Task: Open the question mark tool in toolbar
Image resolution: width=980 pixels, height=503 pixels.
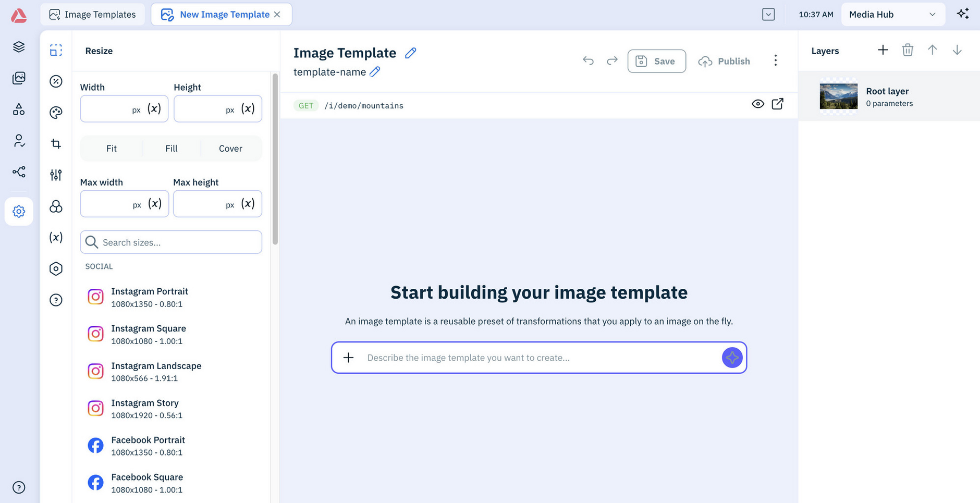Action: [x=56, y=300]
